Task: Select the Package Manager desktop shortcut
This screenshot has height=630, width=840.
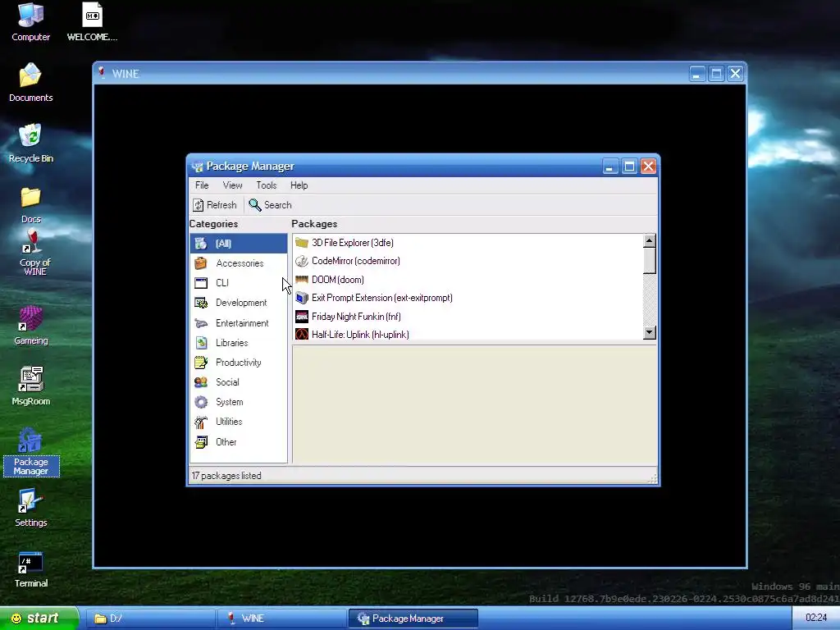Action: click(x=30, y=452)
